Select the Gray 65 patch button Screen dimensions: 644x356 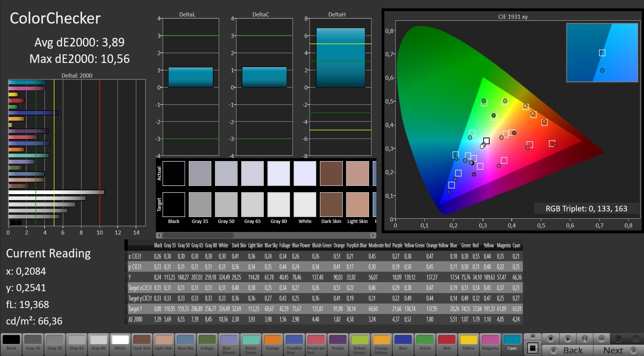[76, 344]
